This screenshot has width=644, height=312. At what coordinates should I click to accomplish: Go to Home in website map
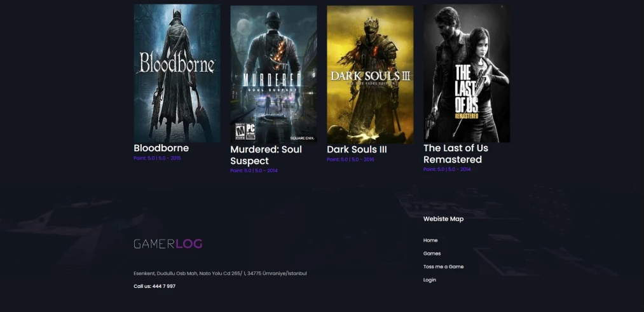pyautogui.click(x=430, y=240)
